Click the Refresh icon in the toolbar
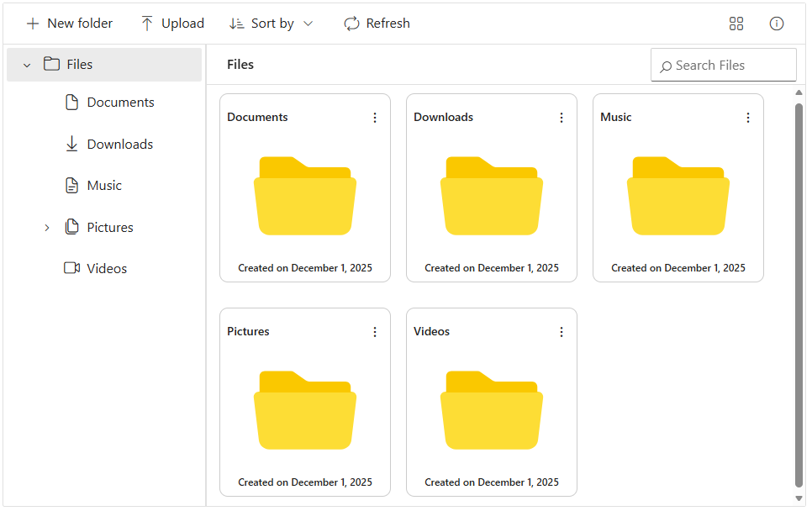This screenshot has width=812, height=511. [351, 24]
